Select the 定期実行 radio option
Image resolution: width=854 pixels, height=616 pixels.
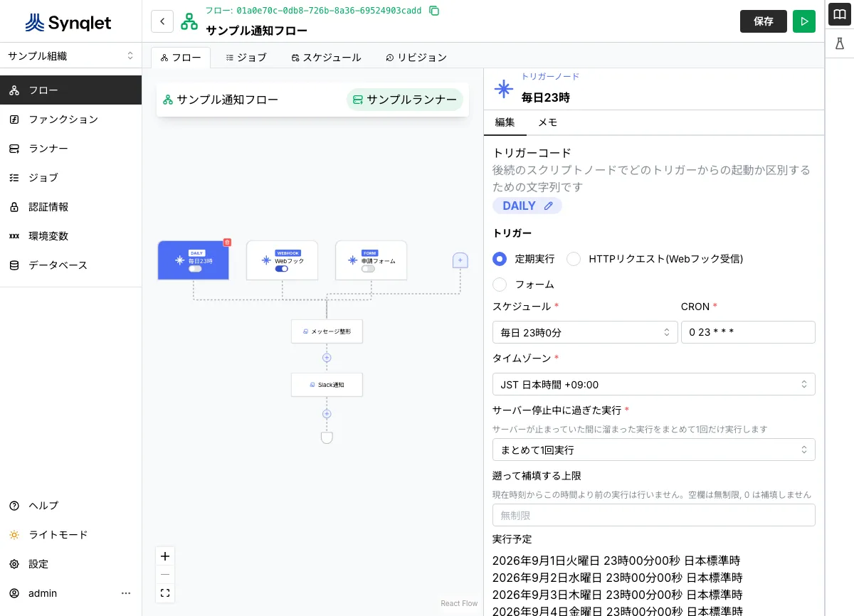500,259
